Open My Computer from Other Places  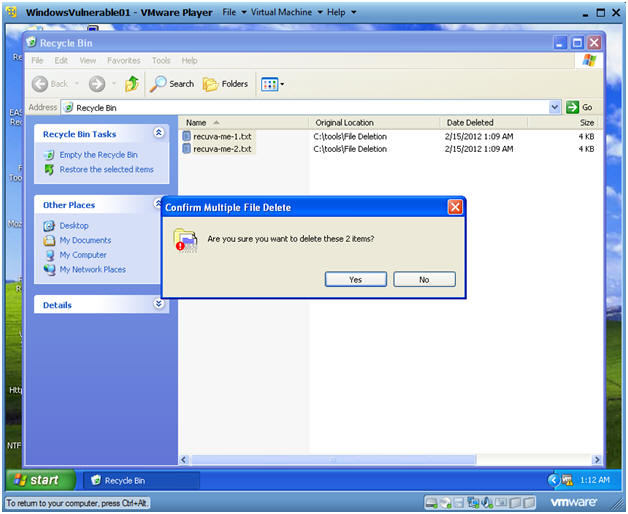click(83, 255)
